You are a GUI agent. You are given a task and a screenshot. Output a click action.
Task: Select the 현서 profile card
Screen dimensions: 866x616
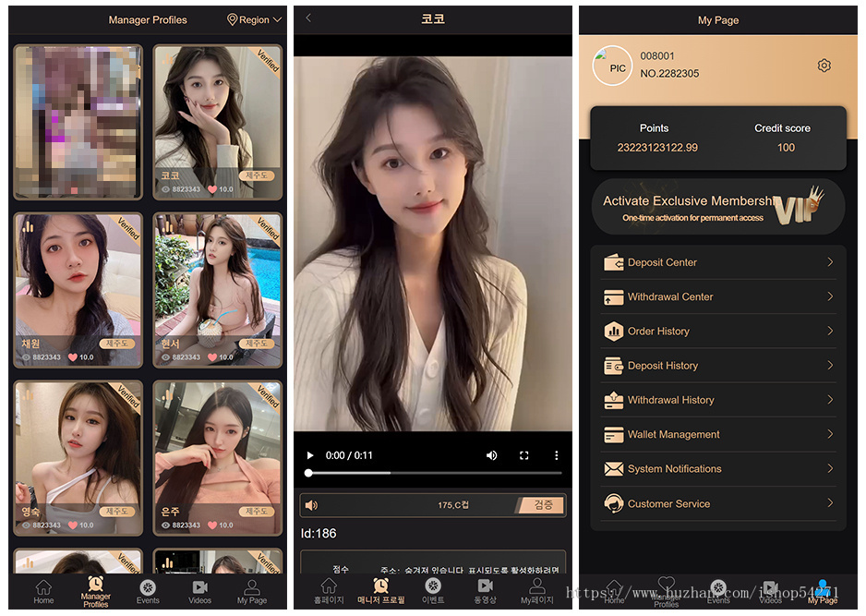pos(217,290)
